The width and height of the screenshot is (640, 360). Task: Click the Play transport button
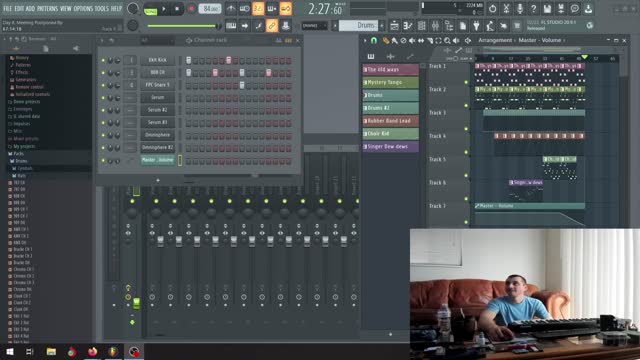(164, 9)
